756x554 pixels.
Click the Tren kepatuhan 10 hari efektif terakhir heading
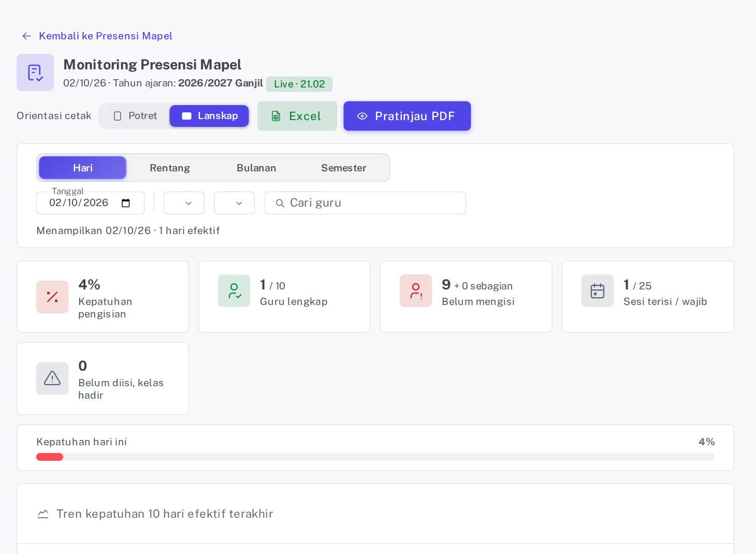pos(165,514)
